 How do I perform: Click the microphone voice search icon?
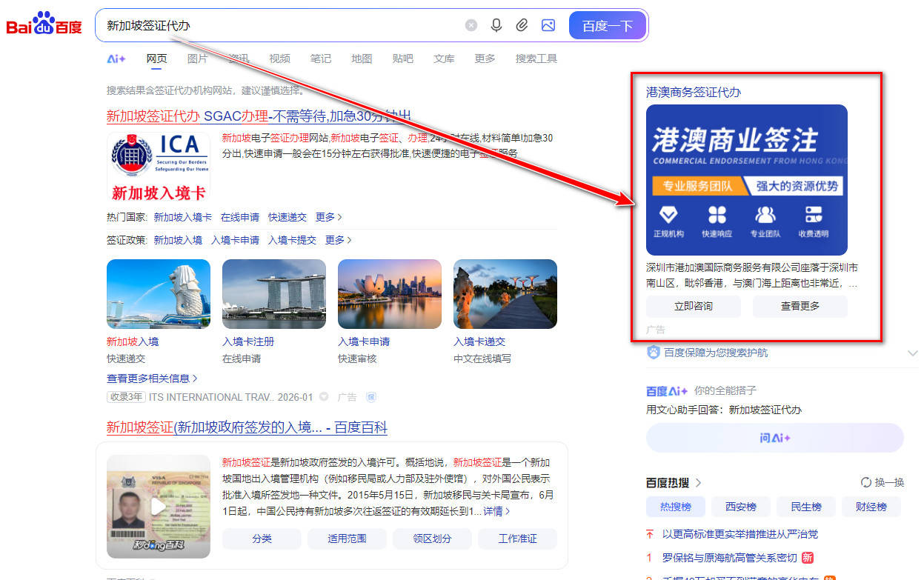[496, 25]
